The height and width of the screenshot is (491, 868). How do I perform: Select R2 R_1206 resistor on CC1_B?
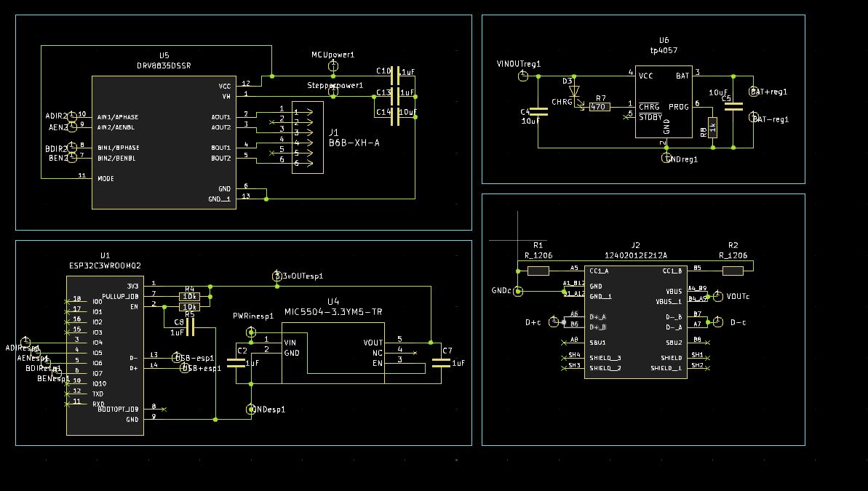click(733, 271)
